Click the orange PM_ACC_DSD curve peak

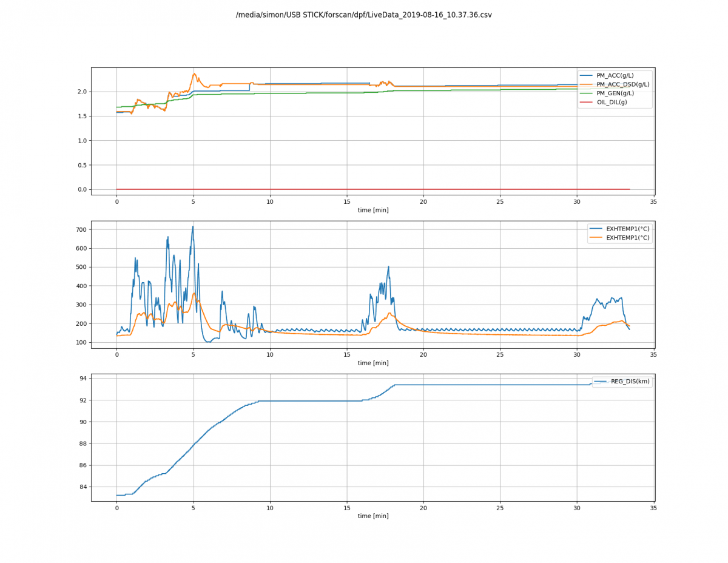pos(195,74)
